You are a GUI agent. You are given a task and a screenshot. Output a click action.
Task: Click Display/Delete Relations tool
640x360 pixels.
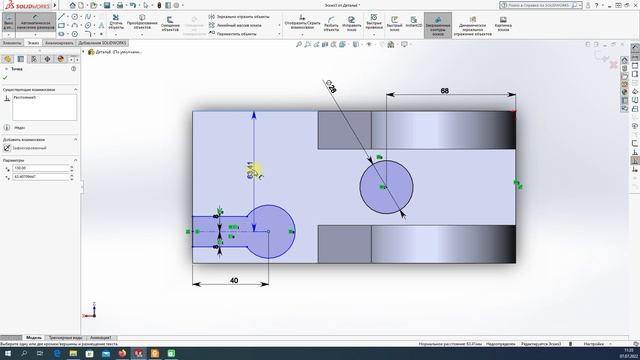point(302,22)
